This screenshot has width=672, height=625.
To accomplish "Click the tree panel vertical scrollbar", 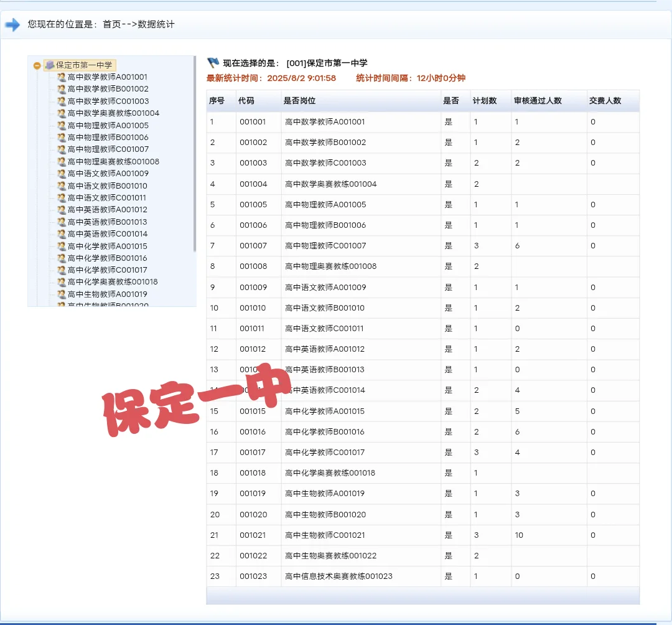I will tap(195, 154).
